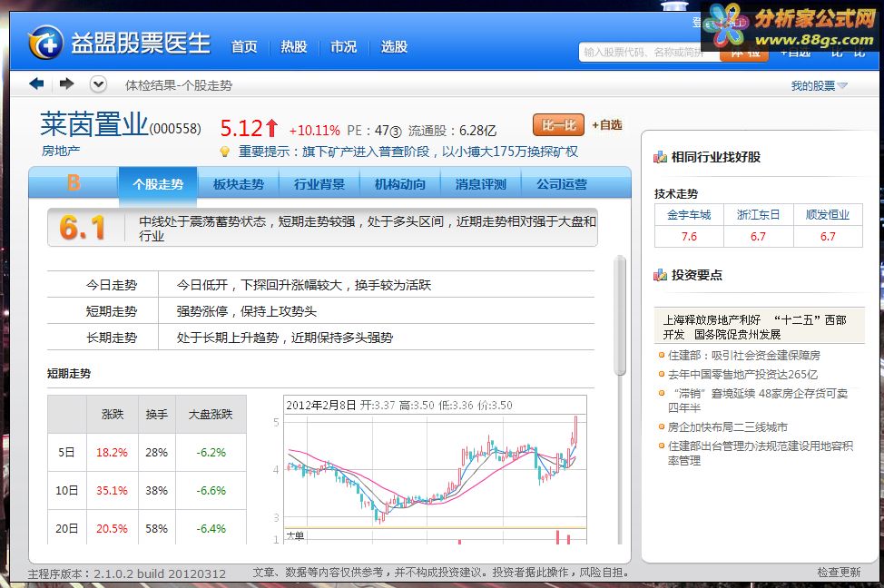
Task: Open the 浙江东日 stock link
Action: pos(758,215)
